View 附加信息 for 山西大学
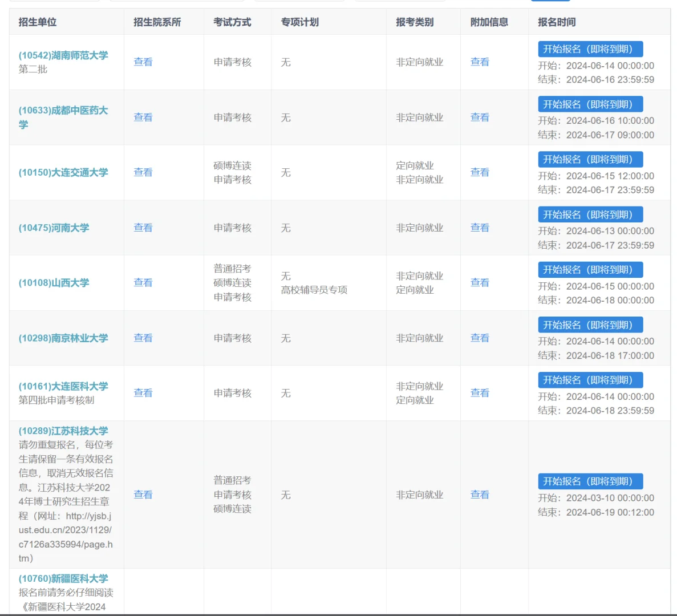The height and width of the screenshot is (616, 677). click(x=480, y=282)
